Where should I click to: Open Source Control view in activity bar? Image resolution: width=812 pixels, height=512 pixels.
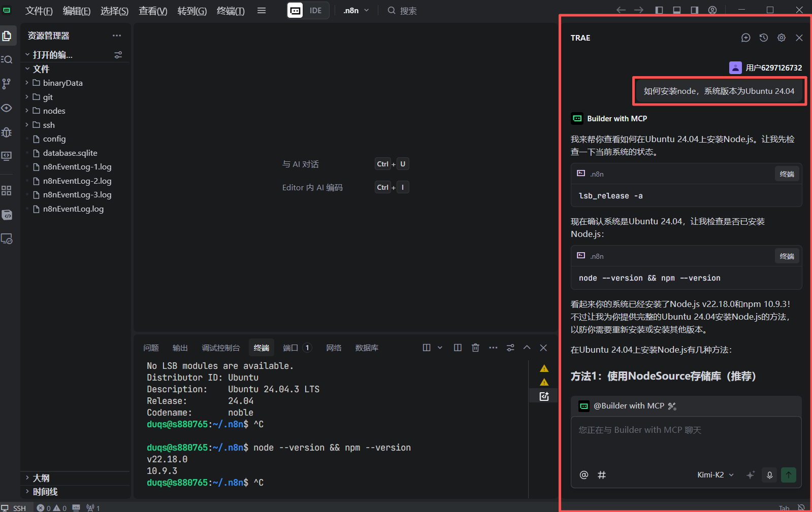(7, 84)
